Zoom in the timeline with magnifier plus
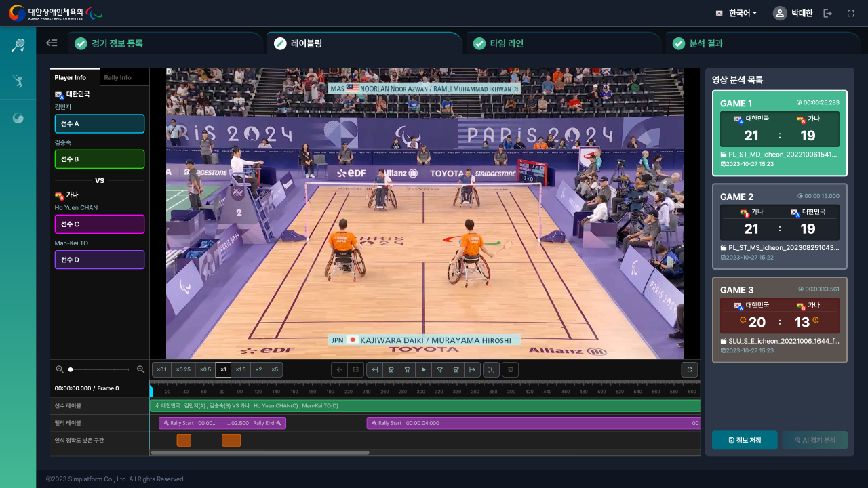This screenshot has width=868, height=488. tap(141, 369)
